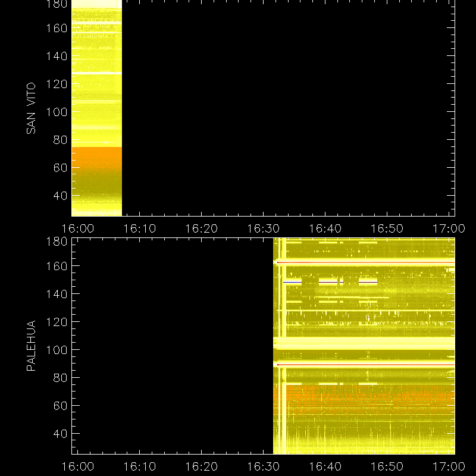Viewport: 476px width, 476px height.
Task: Click 100 frequency label of PALEHUA plot
Action: (57, 350)
